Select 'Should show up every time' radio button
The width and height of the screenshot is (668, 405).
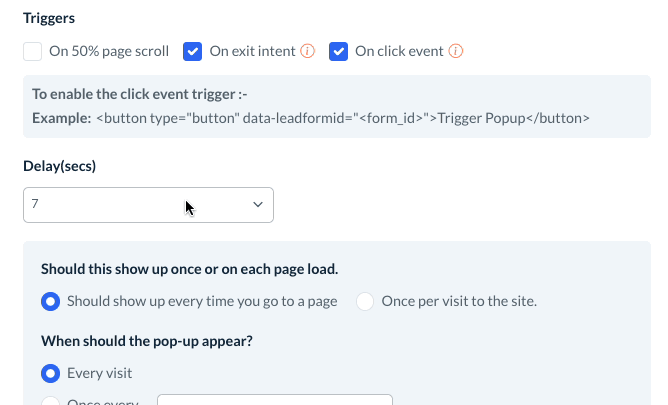[50, 301]
